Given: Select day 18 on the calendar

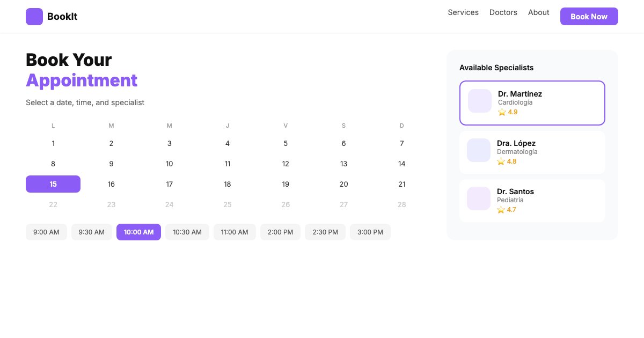Looking at the screenshot, I should (228, 184).
